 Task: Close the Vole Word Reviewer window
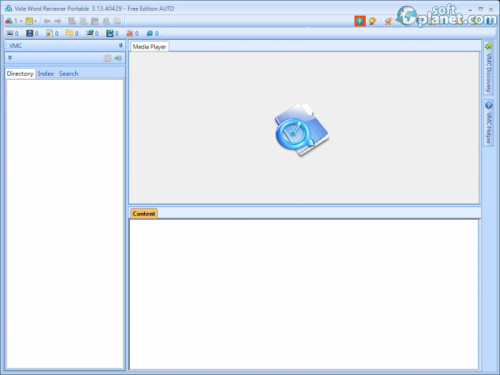(x=491, y=9)
